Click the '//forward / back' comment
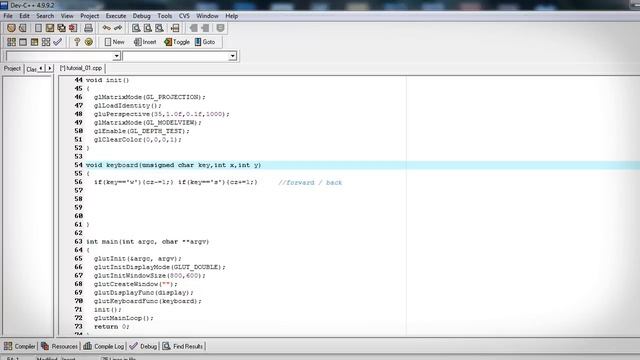The image size is (640, 360). 310,182
